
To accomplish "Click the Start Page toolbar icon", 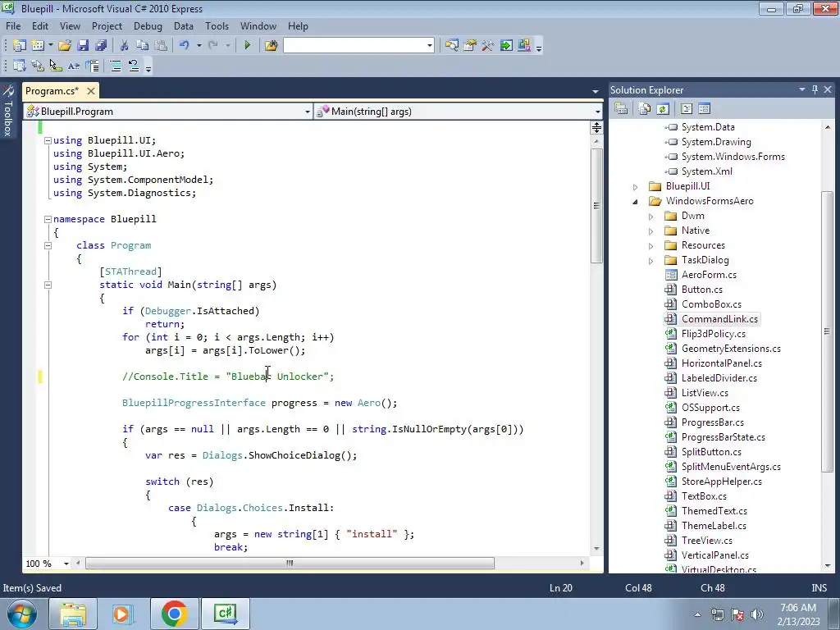I will (x=505, y=46).
